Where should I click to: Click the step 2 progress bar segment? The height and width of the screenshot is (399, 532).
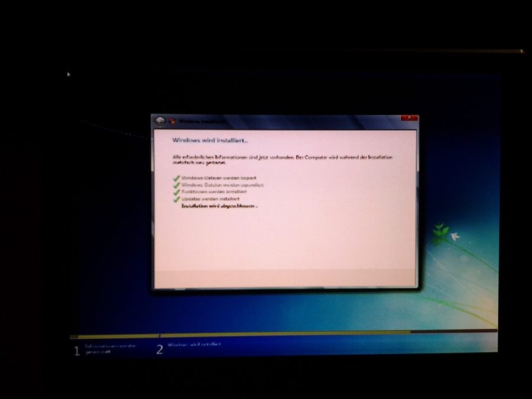click(x=329, y=333)
